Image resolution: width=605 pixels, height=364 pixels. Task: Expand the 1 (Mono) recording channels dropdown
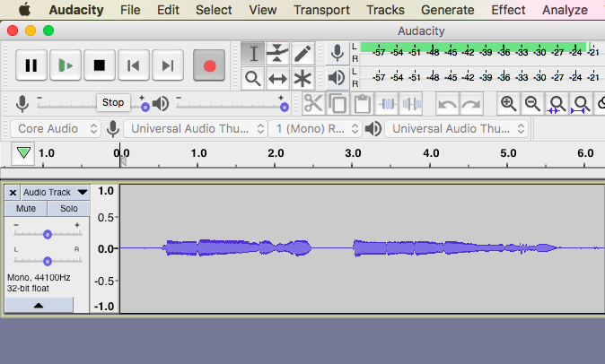pos(315,128)
